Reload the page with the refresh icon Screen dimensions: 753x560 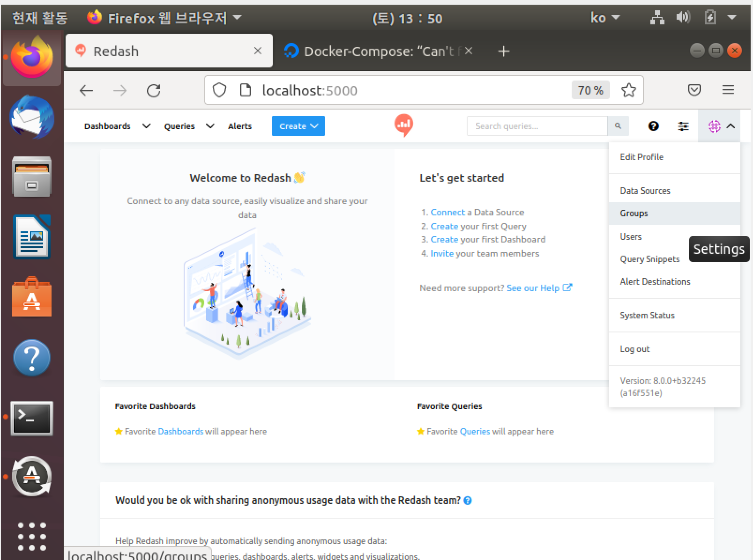coord(154,90)
